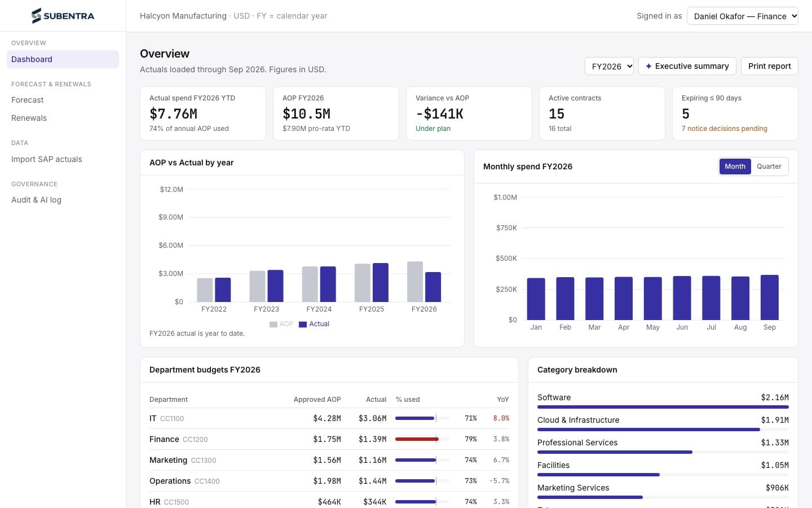
Task: Click the Marketing CC1300 department row
Action: 329,460
